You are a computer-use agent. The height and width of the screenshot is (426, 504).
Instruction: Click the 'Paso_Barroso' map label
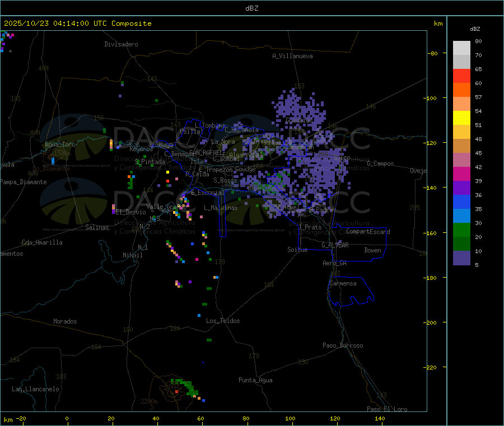tap(343, 345)
